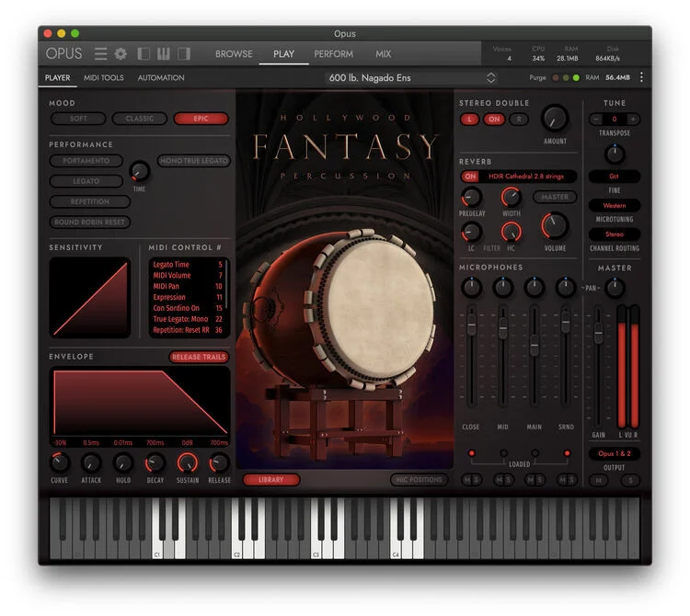Increase transpose with plus stepper
This screenshot has width=690, height=616.
633,119
